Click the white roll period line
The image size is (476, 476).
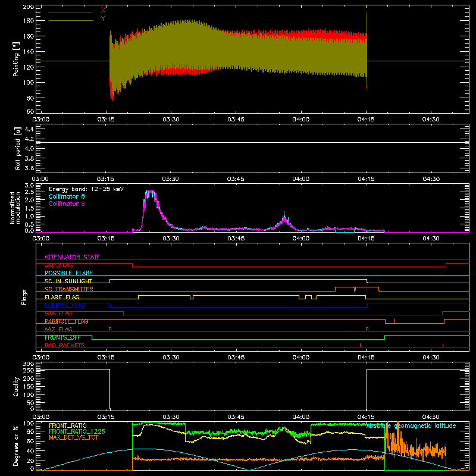tap(252, 142)
